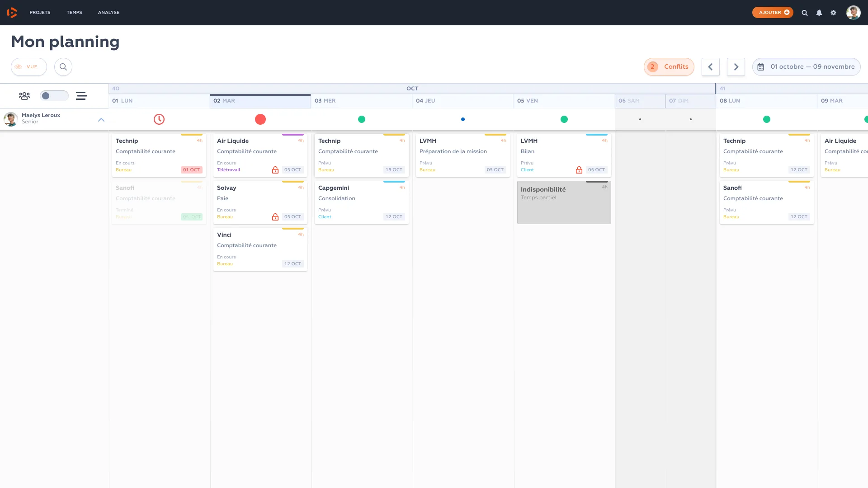This screenshot has width=868, height=488.
Task: Go to previous period arrow
Action: (x=711, y=67)
